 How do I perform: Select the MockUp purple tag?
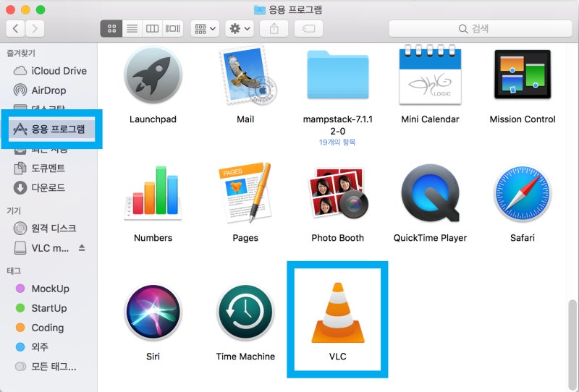coord(50,289)
